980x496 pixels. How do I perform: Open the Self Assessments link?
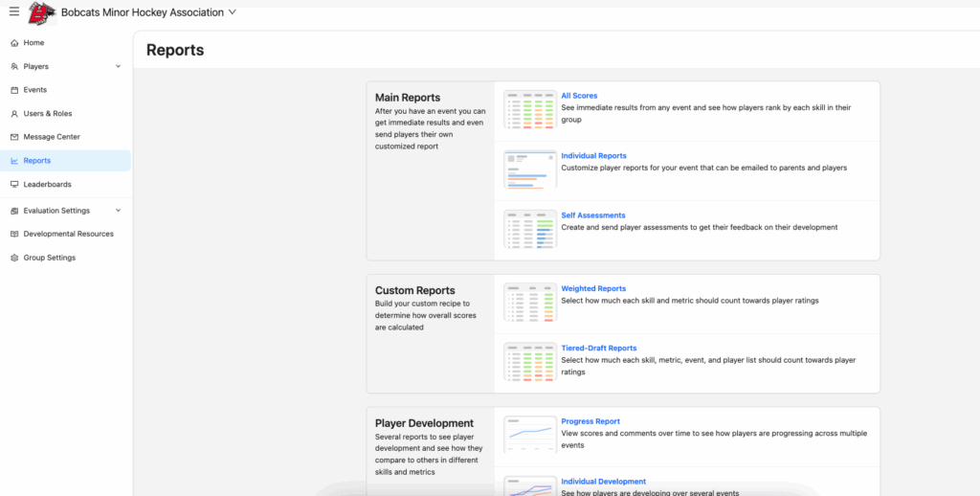(592, 215)
